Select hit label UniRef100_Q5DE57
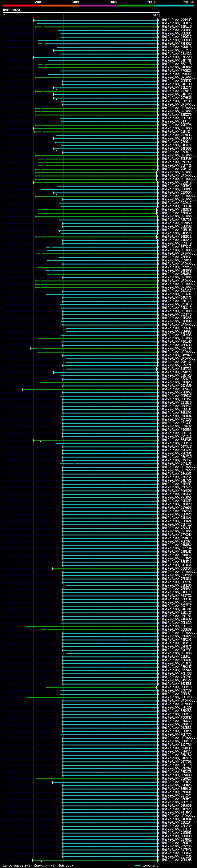The height and width of the screenshot is (868, 197). (x=177, y=81)
